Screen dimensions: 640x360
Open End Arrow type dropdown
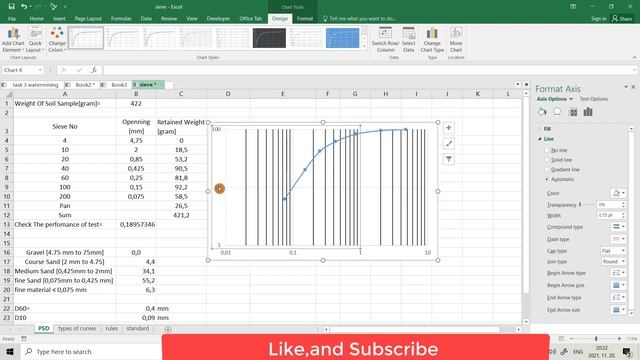[618, 297]
